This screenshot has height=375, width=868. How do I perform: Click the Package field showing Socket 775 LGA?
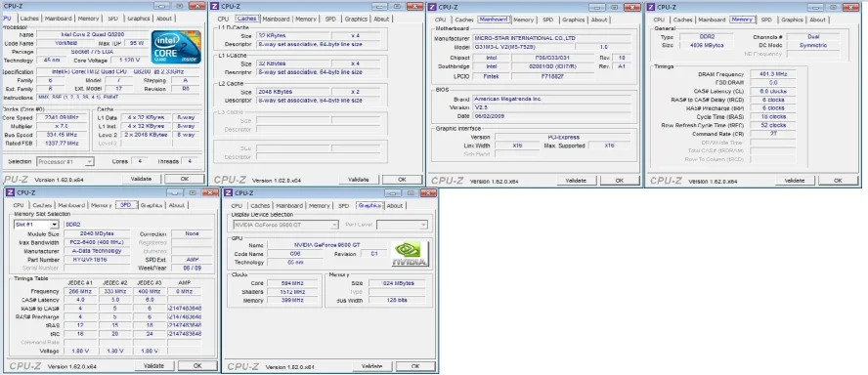pyautogui.click(x=92, y=52)
